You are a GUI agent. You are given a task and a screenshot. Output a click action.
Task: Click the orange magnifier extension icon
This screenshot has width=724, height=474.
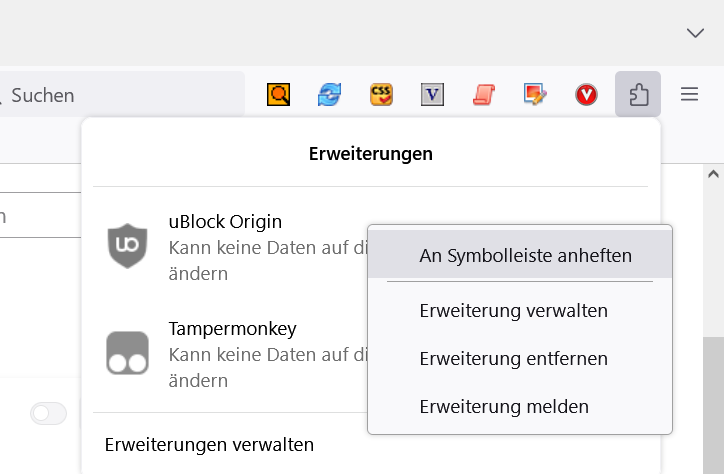tap(278, 95)
